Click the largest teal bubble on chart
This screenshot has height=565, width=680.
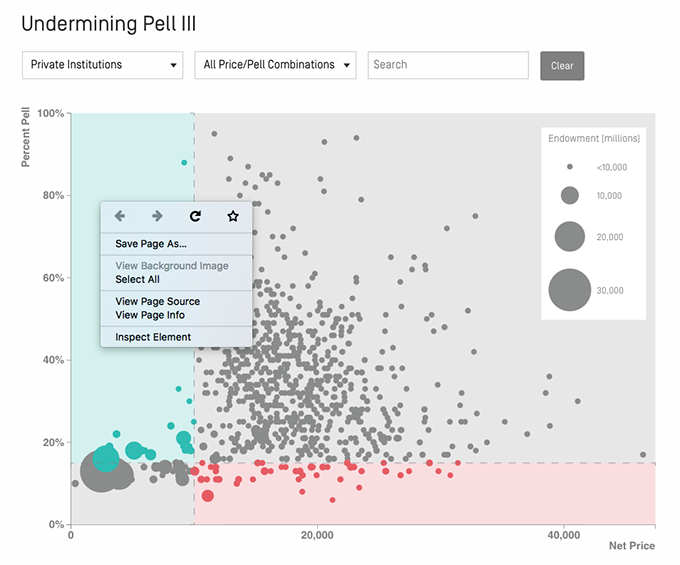click(106, 459)
